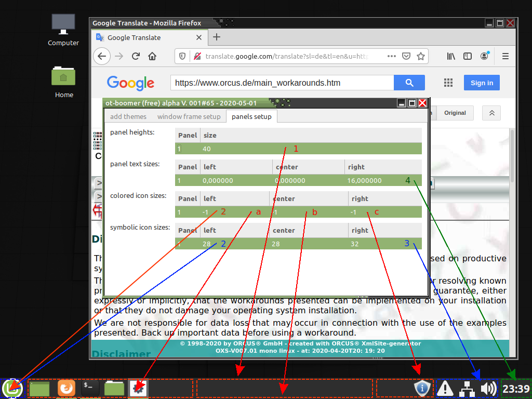Open the Firefox hamburger menu
Screen dimensions: 532x399
505,56
